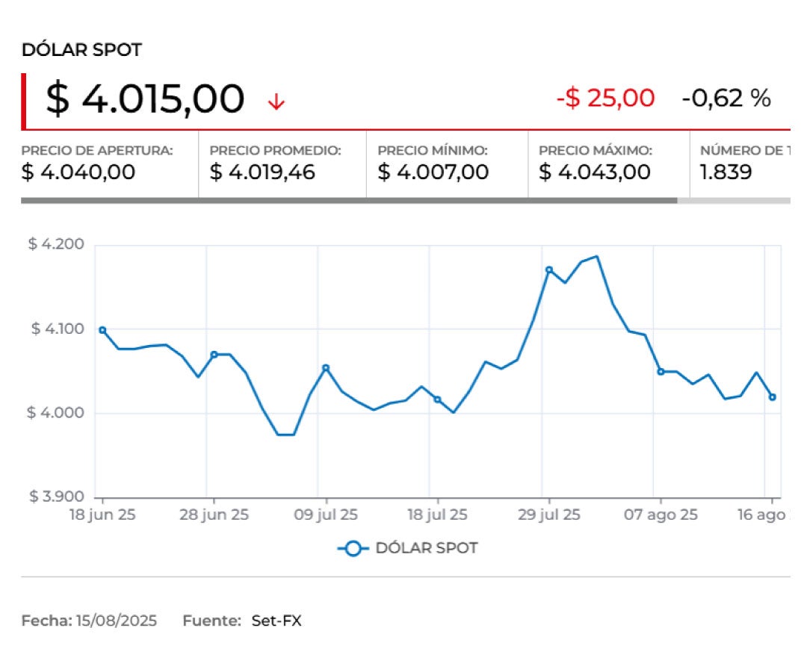Click the Set-FX source text
Image resolution: width=807 pixels, height=672 pixels.
pos(276,620)
